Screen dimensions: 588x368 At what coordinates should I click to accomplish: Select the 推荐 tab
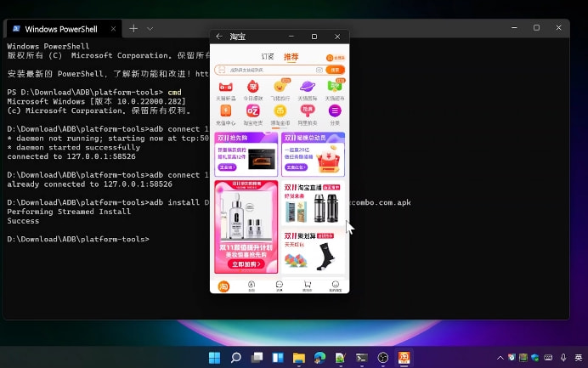tap(291, 57)
